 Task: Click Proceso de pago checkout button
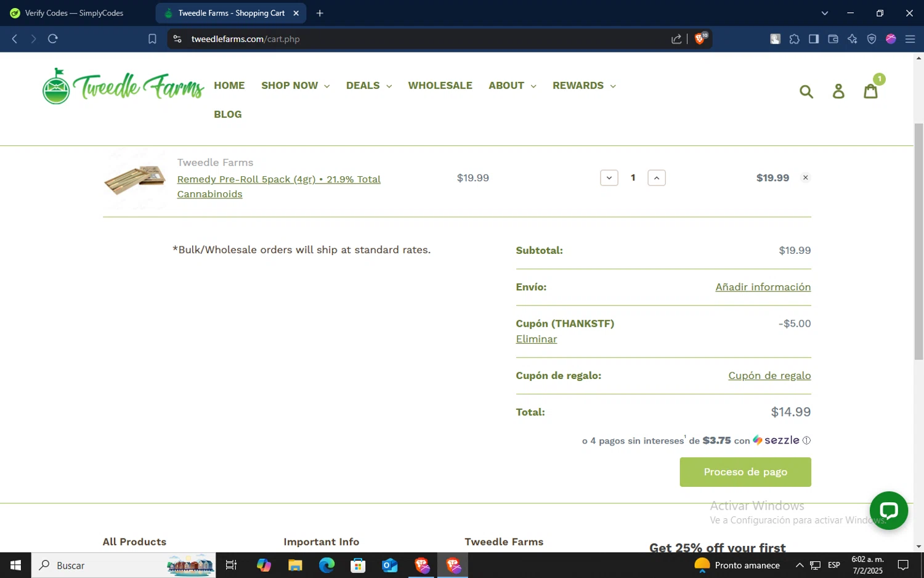(745, 472)
